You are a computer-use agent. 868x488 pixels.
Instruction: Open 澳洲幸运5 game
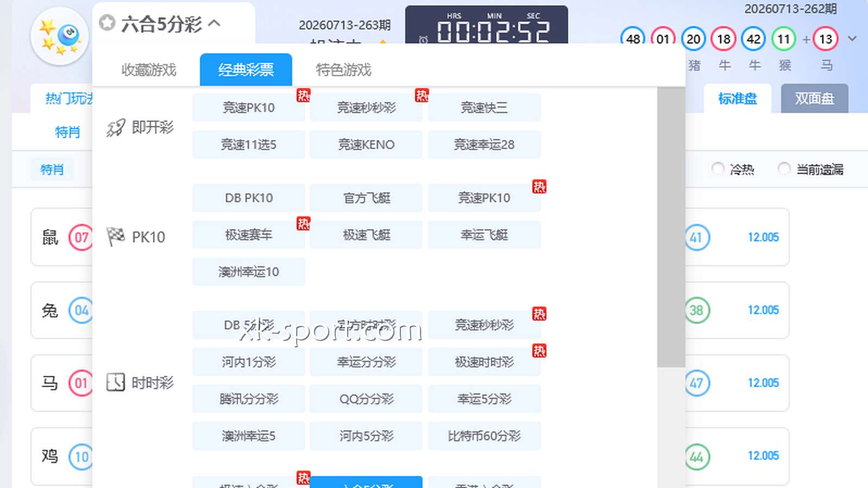tap(248, 435)
